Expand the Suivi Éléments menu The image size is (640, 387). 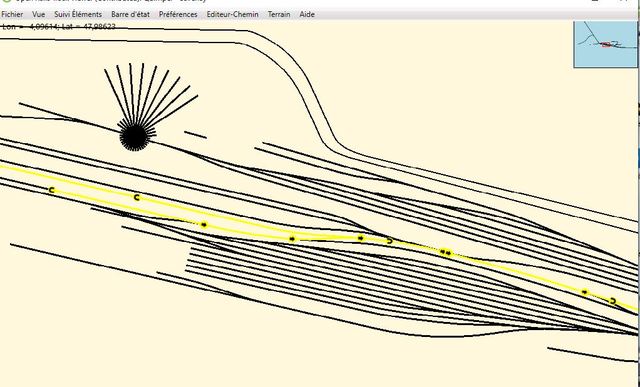point(78,14)
